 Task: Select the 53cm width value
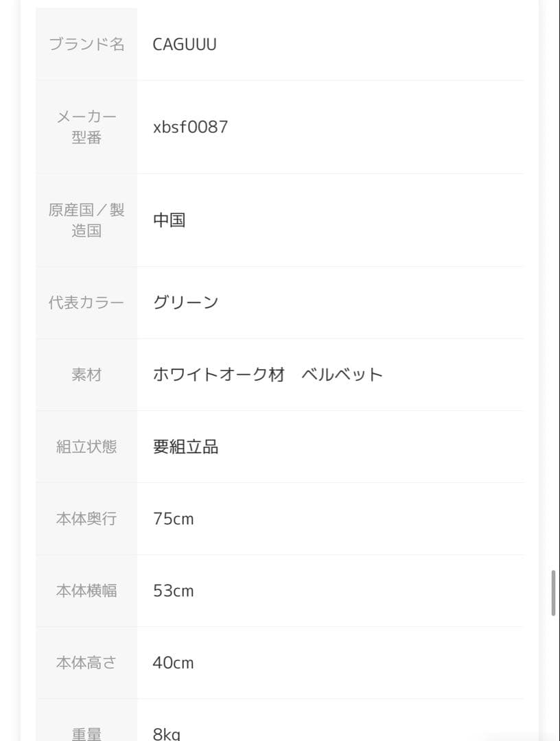coord(173,591)
